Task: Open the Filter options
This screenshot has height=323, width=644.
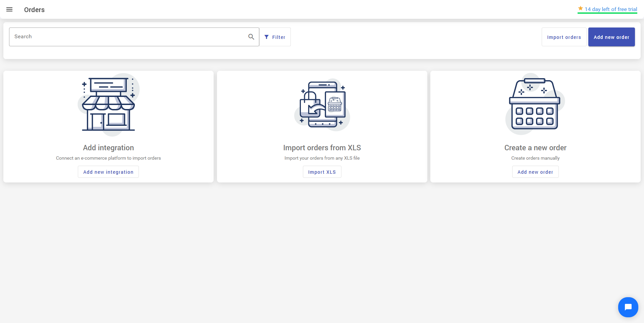Action: (275, 37)
